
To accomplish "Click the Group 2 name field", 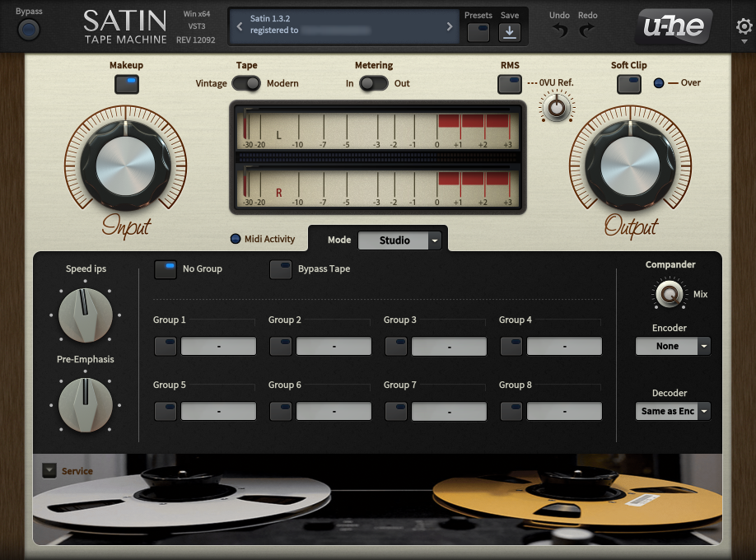I will pos(334,347).
